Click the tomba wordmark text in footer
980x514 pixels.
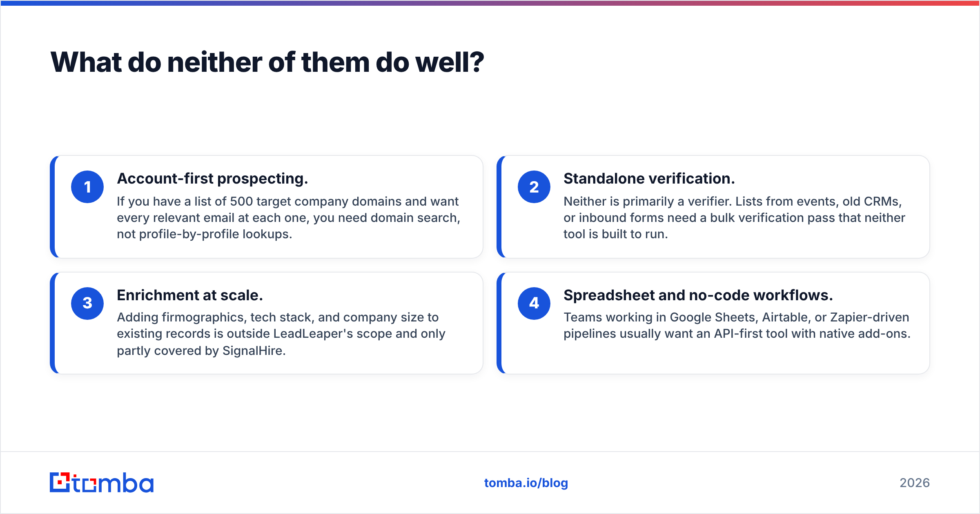click(x=113, y=483)
